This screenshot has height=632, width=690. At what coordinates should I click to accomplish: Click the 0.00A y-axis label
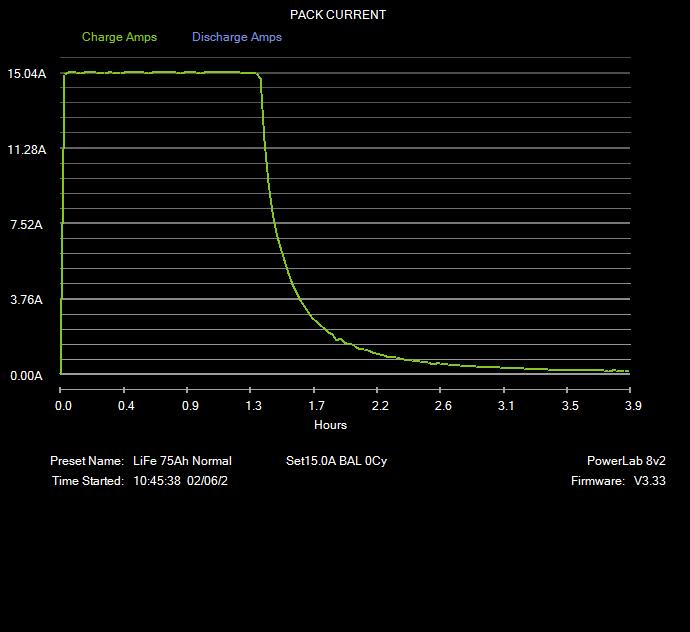pos(26,376)
